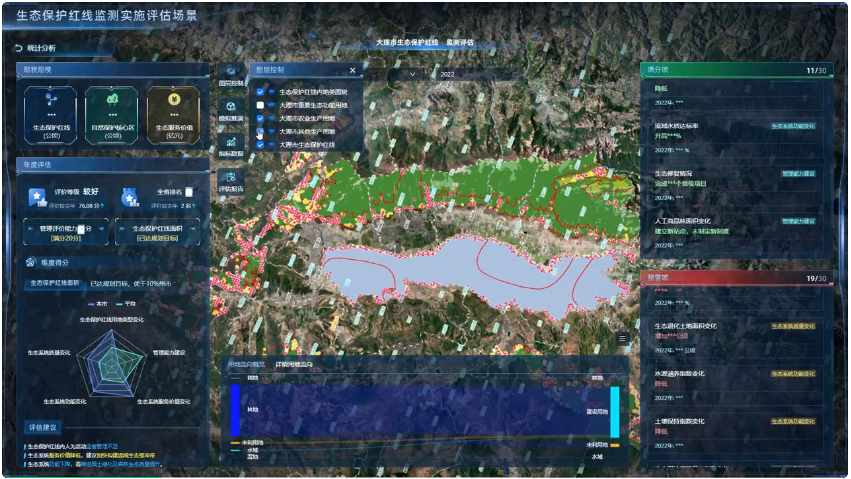The image size is (851, 479).
Task: Uncheck 生态保护红线内地类图斑 layer checkbox
Action: [x=260, y=92]
